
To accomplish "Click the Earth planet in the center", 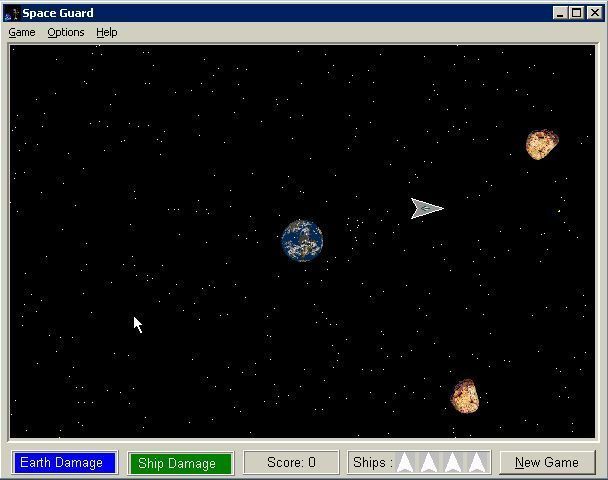I will (x=302, y=241).
